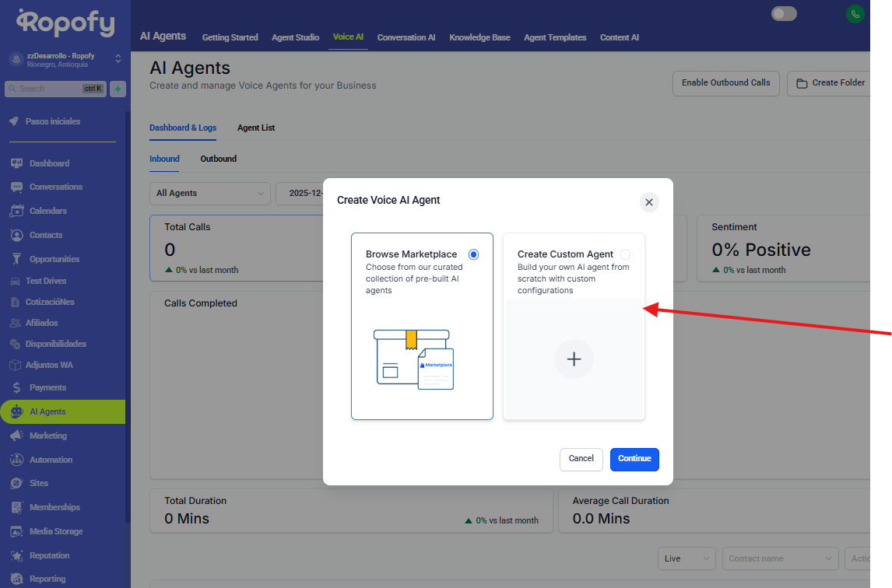
Task: Select the Create Custom Agent radio button
Action: coord(625,254)
